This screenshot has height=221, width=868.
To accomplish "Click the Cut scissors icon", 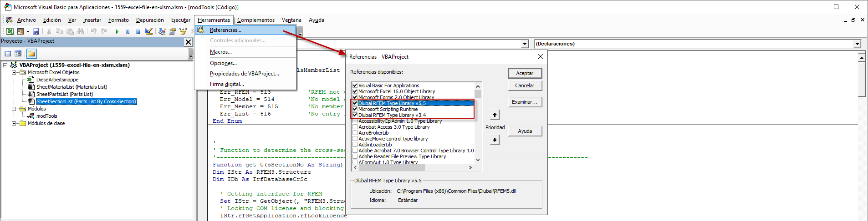I will pyautogui.click(x=49, y=31).
